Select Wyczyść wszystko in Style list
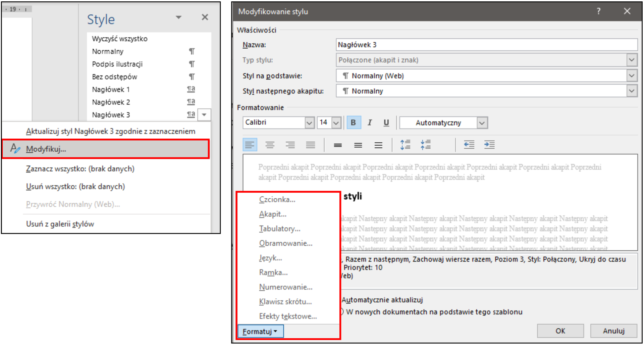Viewport: 644px width, 345px height. [x=120, y=39]
